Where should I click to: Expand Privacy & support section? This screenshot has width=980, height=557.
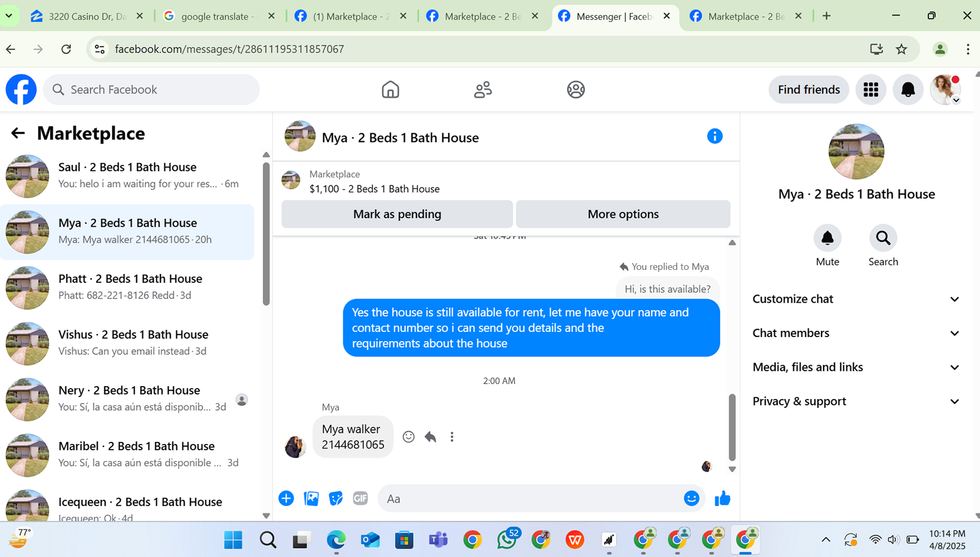tap(856, 401)
